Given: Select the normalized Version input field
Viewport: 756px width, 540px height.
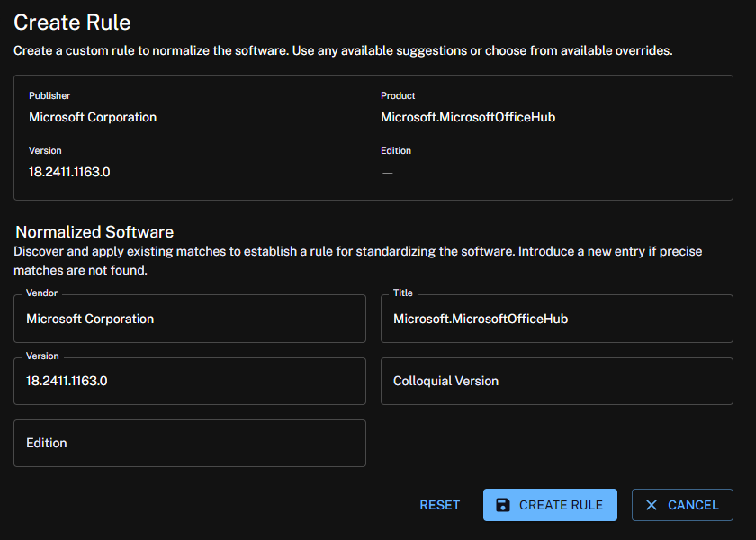Looking at the screenshot, I should (x=189, y=382).
